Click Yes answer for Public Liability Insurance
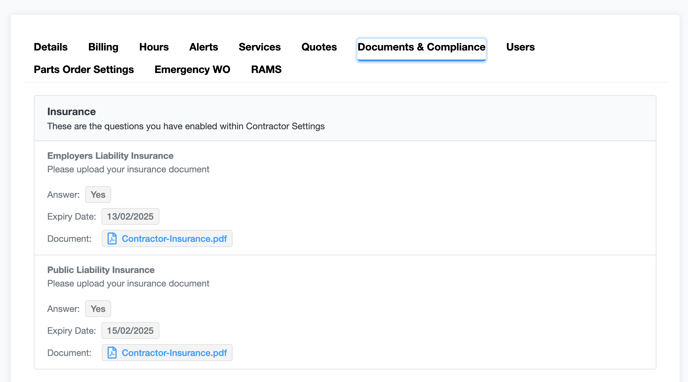 [x=98, y=309]
